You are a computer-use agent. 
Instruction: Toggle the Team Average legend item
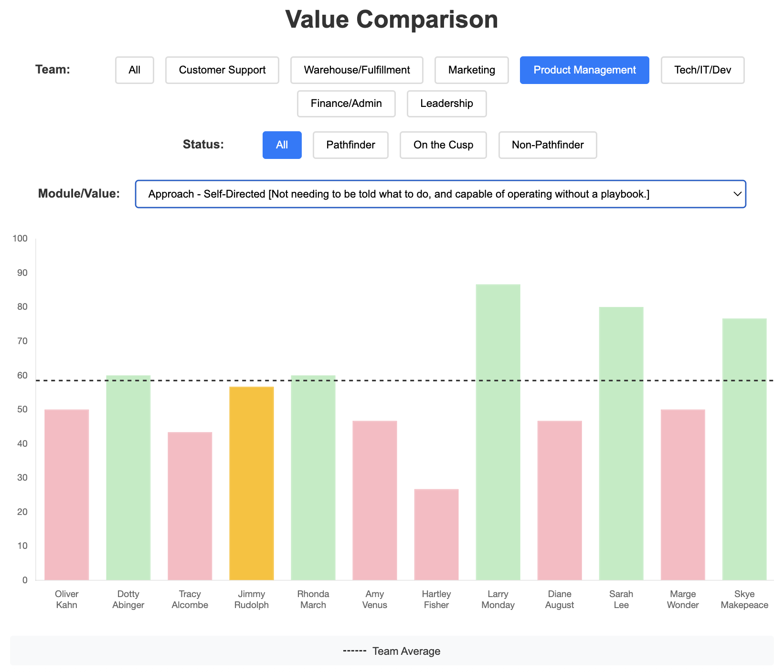[x=392, y=651]
